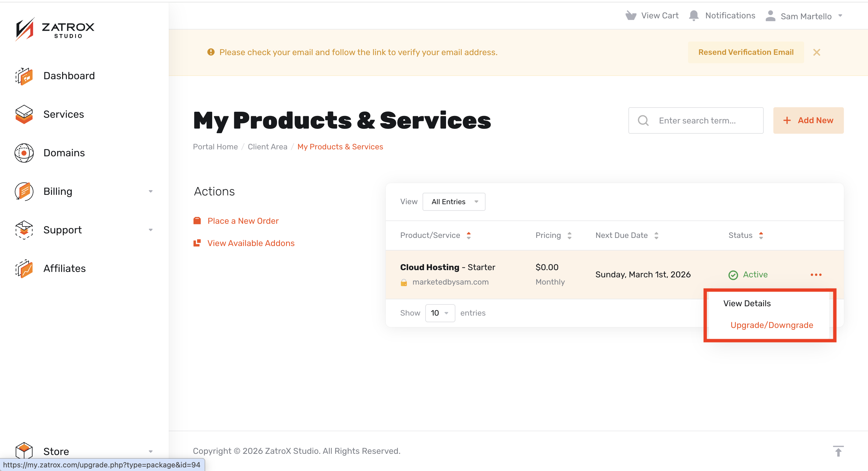868x471 pixels.
Task: Open the View Cart basket icon
Action: pos(631,16)
